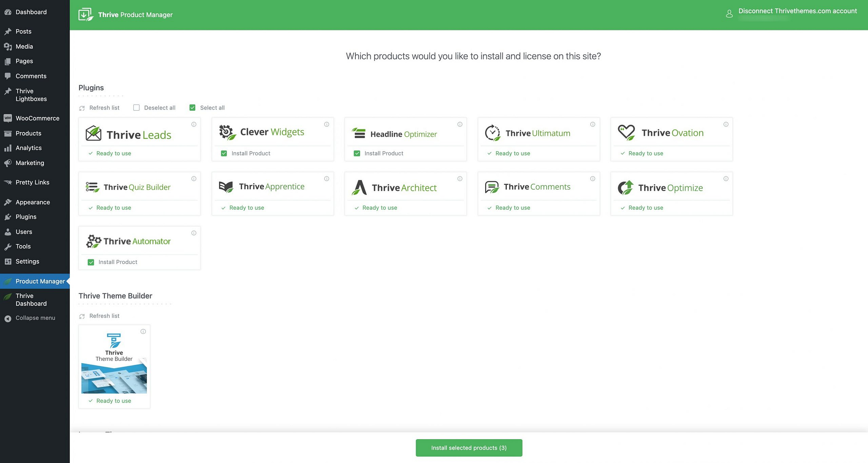868x463 pixels.
Task: Check the Deselect all checkbox
Action: [136, 108]
